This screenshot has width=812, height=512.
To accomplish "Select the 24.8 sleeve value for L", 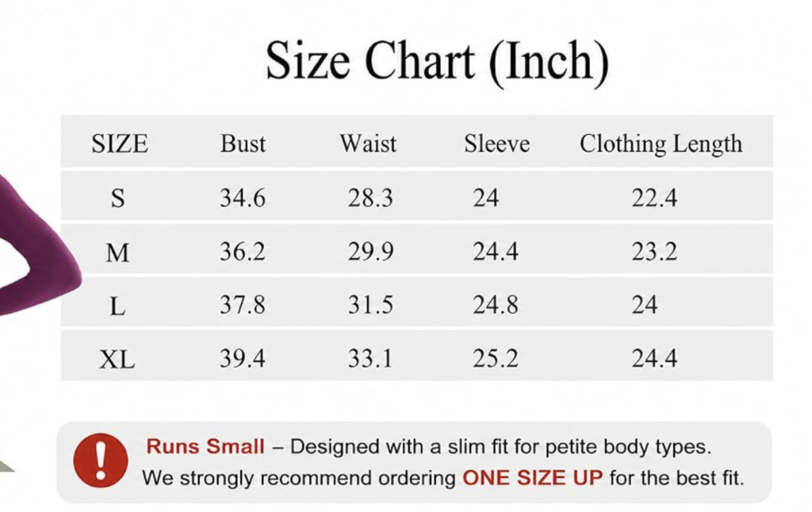I will 496,305.
